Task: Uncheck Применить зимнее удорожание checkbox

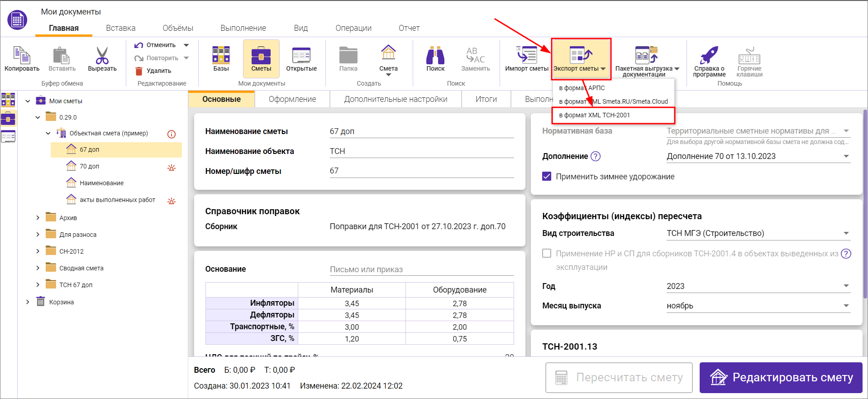Action: [547, 177]
